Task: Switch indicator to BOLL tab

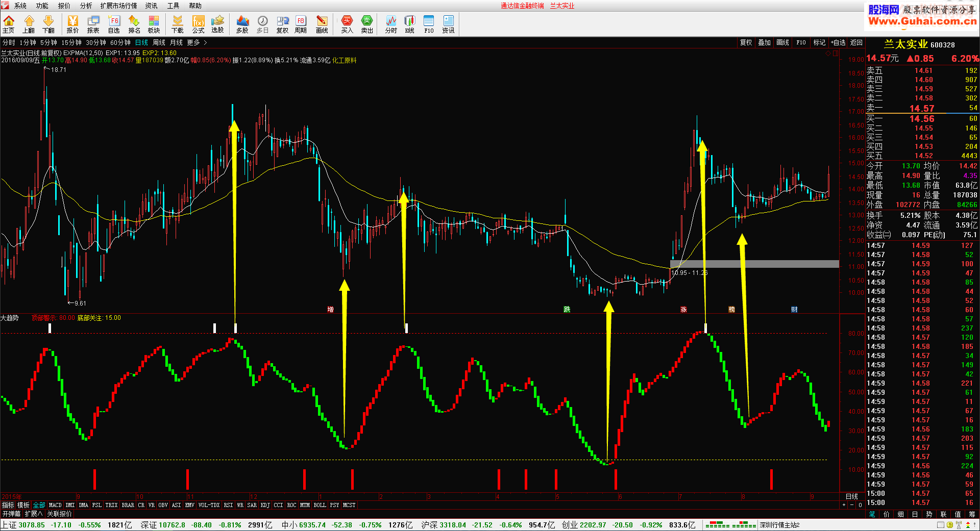Action: 320,505
